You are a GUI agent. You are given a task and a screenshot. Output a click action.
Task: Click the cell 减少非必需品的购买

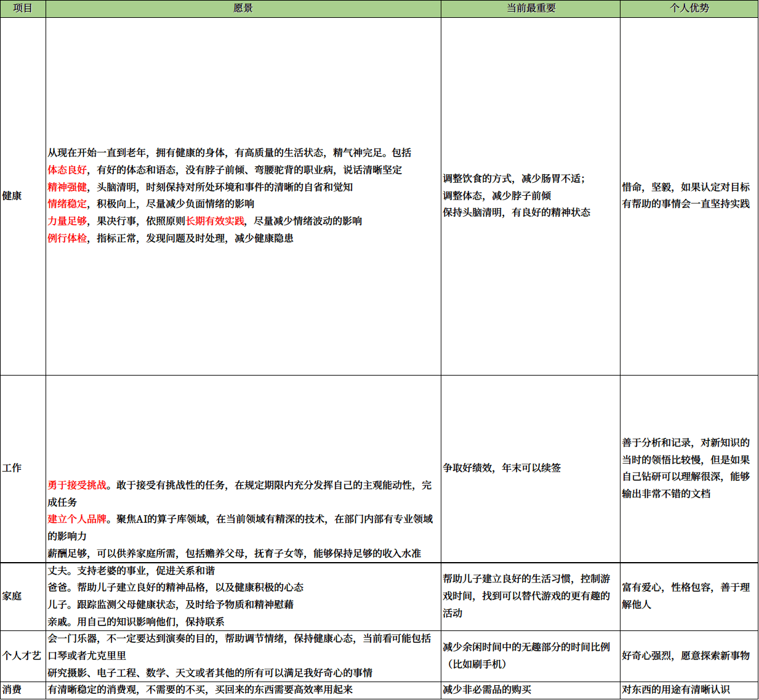pyautogui.click(x=530, y=690)
